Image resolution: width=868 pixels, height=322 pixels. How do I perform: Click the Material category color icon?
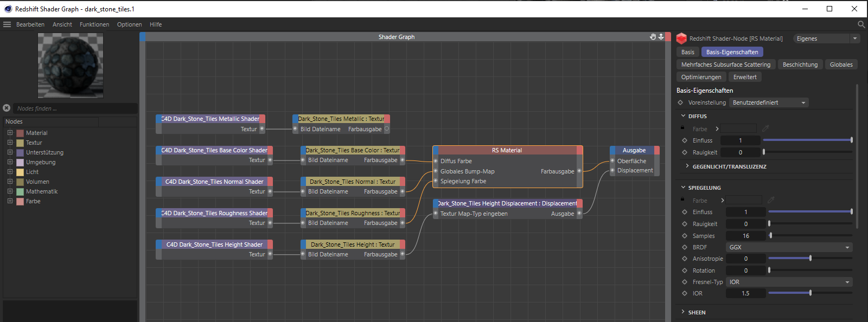pyautogui.click(x=20, y=133)
